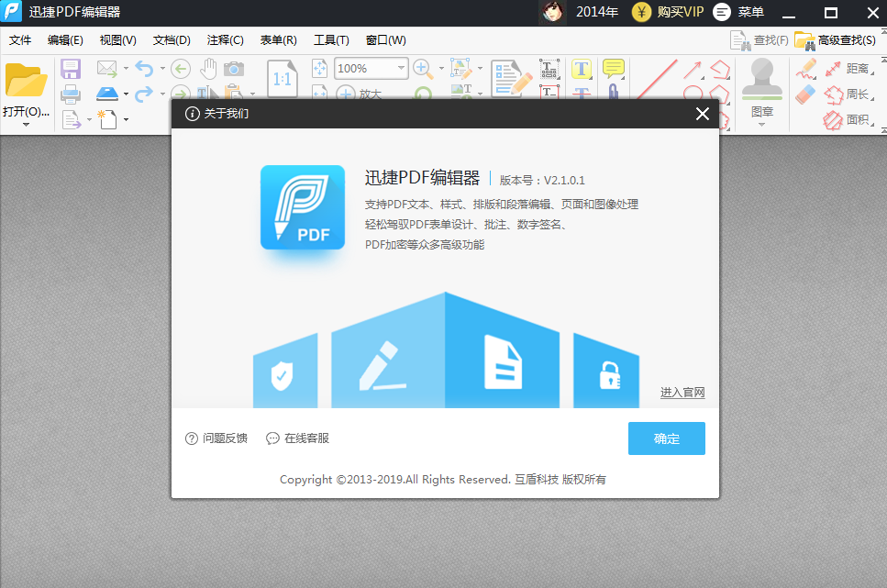Screen dimensions: 887x588
Task: Open the 表单(R) menu
Action: pyautogui.click(x=278, y=40)
